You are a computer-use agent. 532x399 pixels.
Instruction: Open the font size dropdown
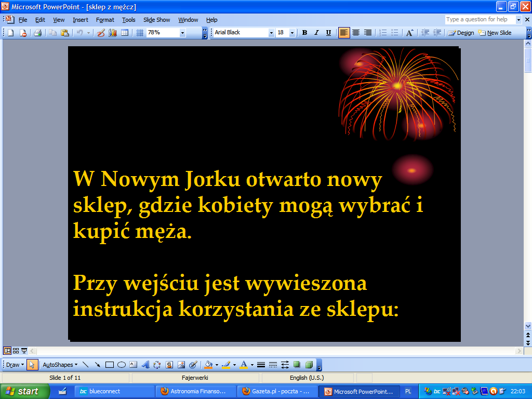point(292,33)
